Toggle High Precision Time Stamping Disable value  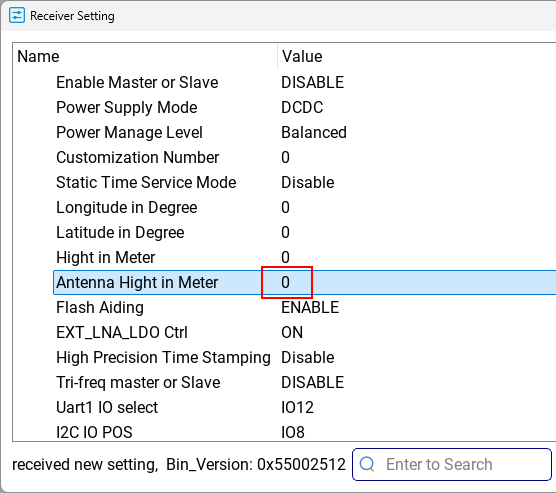pyautogui.click(x=307, y=358)
